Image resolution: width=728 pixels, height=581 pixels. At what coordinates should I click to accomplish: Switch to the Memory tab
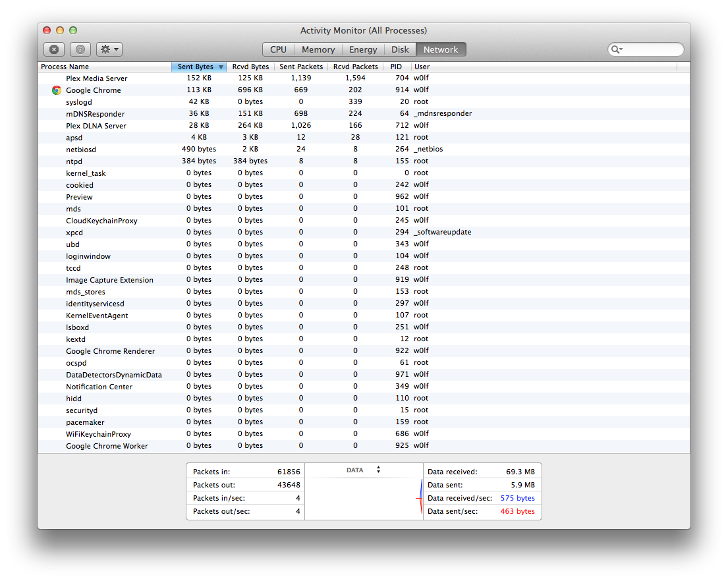pyautogui.click(x=318, y=49)
